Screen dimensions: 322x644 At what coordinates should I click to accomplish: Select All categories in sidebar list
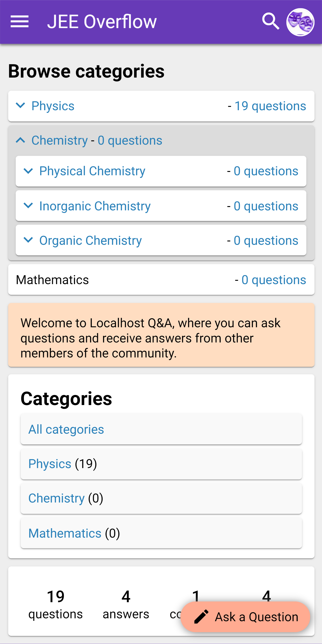pyautogui.click(x=66, y=429)
